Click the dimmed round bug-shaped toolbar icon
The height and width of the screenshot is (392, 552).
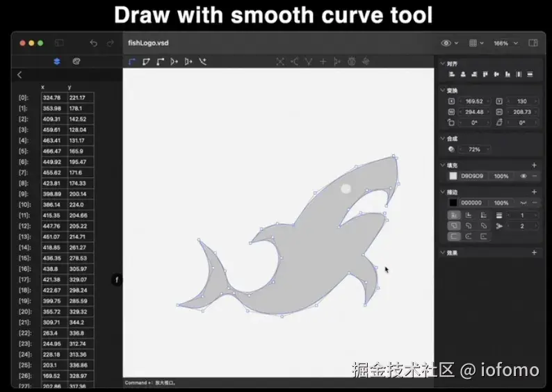[x=351, y=62]
